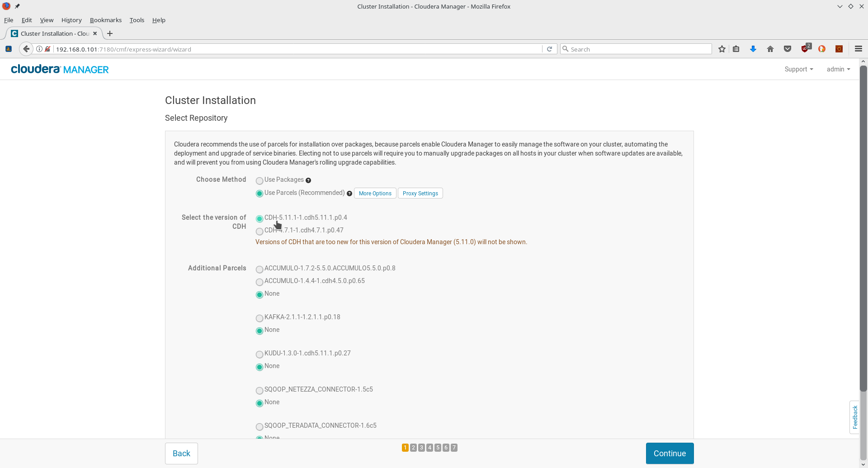Image resolution: width=868 pixels, height=468 pixels.
Task: Select CDH-4.7.1-1.cdh4.7.1.p0.47 version
Action: click(259, 232)
